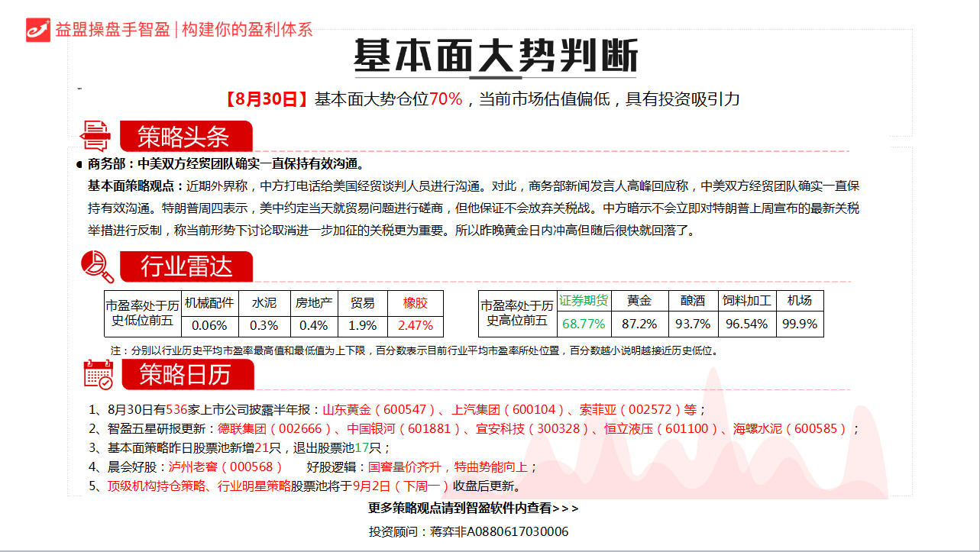Image resolution: width=980 pixels, height=552 pixels.
Task: Click the 益盟操盘手 red logo icon
Action: click(x=38, y=29)
